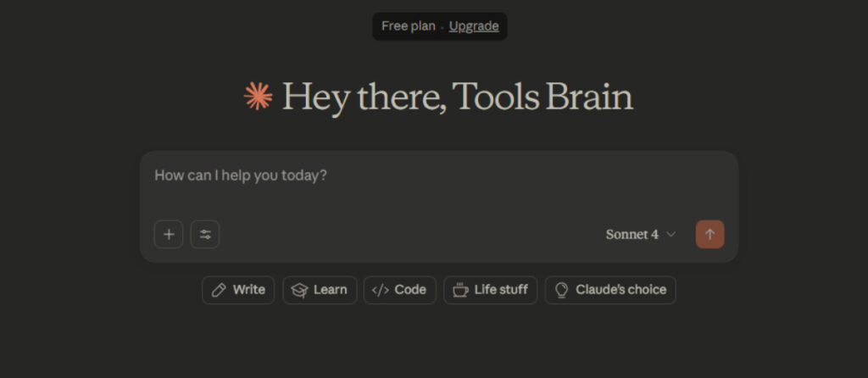
Task: Expand the chevron beside Sonnet 4
Action: tap(671, 235)
